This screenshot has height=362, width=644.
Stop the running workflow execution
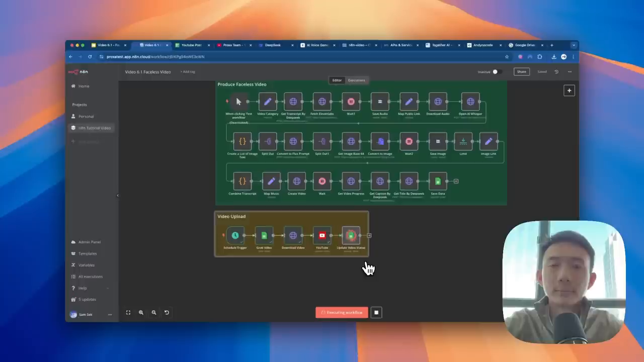point(376,312)
